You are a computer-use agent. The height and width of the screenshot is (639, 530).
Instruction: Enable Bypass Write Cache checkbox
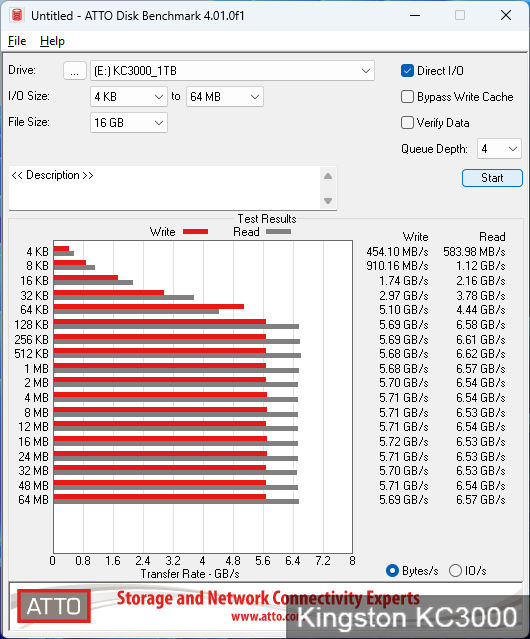(x=407, y=97)
